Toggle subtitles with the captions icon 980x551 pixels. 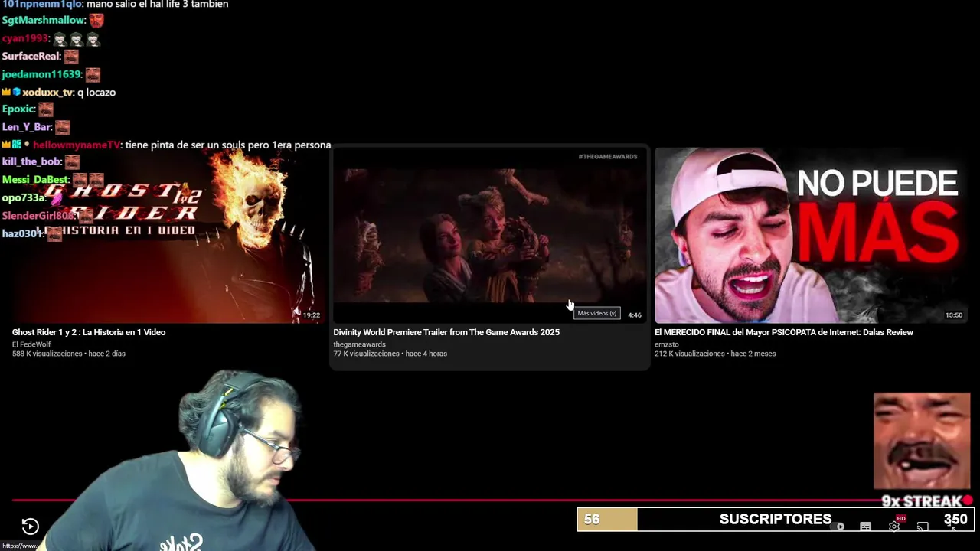[865, 527]
